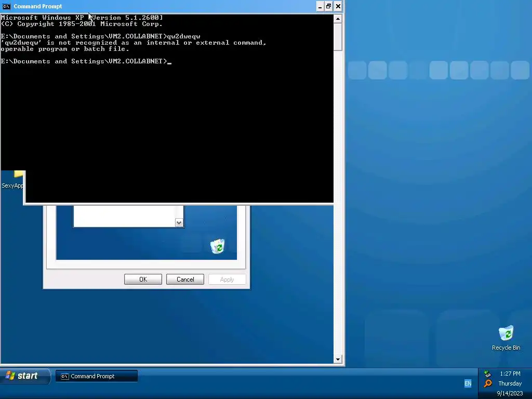This screenshot has height=399, width=532.
Task: Minimize the Command Prompt window
Action: (x=320, y=6)
